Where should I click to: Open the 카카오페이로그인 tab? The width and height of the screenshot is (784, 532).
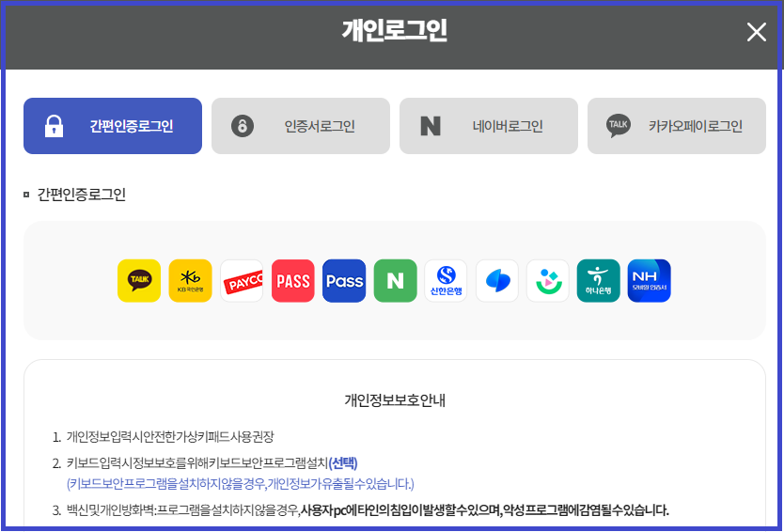click(x=677, y=126)
